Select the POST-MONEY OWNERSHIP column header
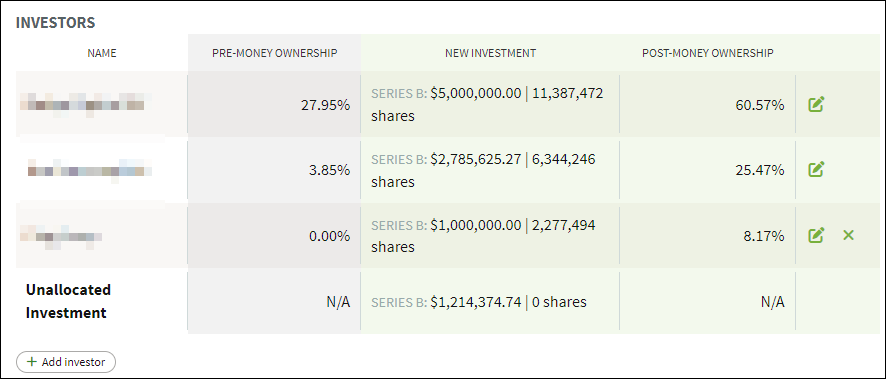The image size is (886, 379). (x=707, y=53)
